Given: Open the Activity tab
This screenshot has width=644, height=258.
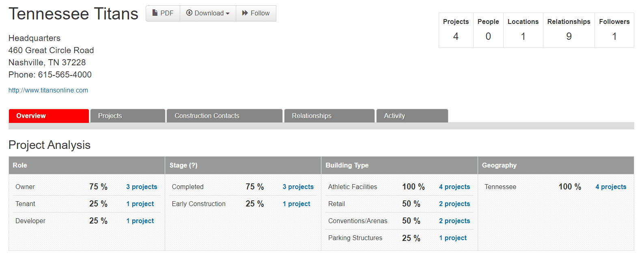Looking at the screenshot, I should tap(412, 116).
